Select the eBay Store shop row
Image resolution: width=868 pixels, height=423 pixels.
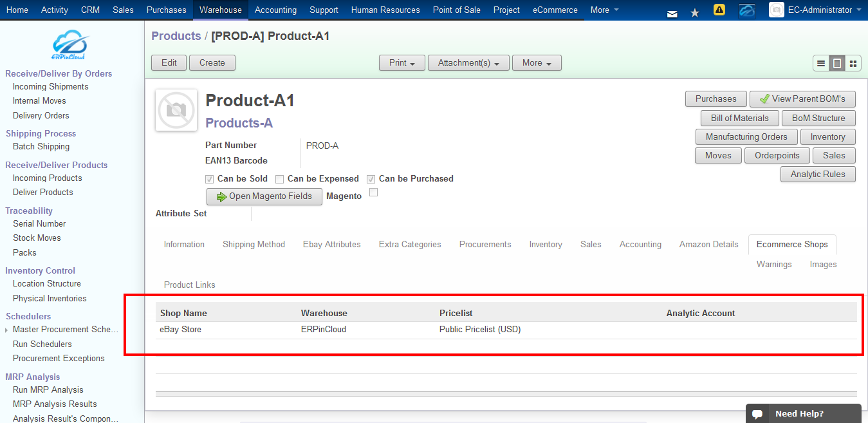506,330
